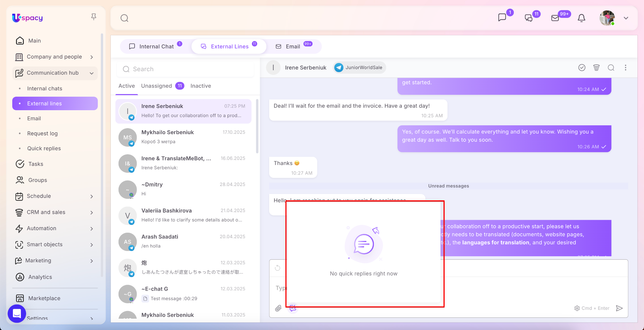644x330 pixels.
Task: Click the conversation Search field
Action: (186, 69)
